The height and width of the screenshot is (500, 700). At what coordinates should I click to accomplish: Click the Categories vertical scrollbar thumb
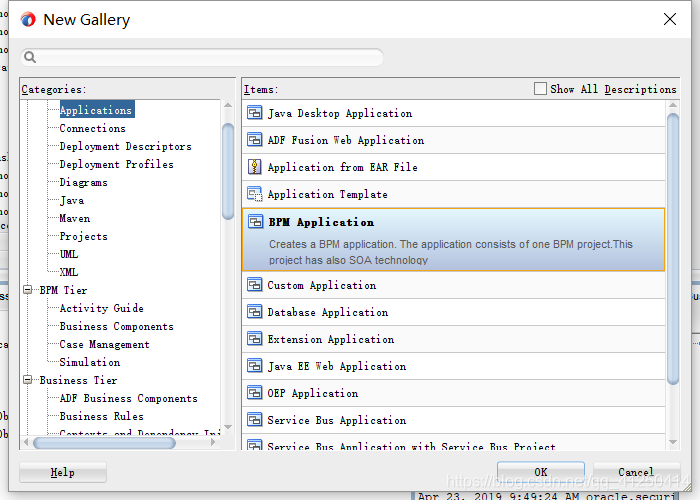228,171
